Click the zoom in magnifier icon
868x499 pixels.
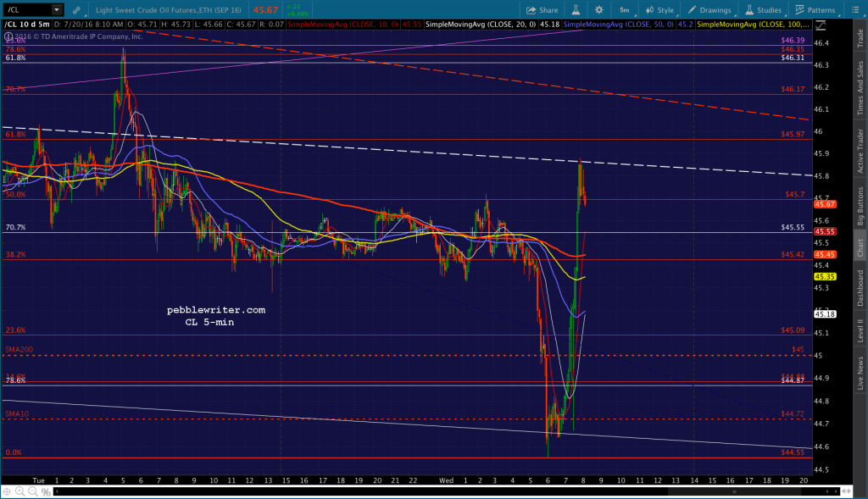click(20, 491)
